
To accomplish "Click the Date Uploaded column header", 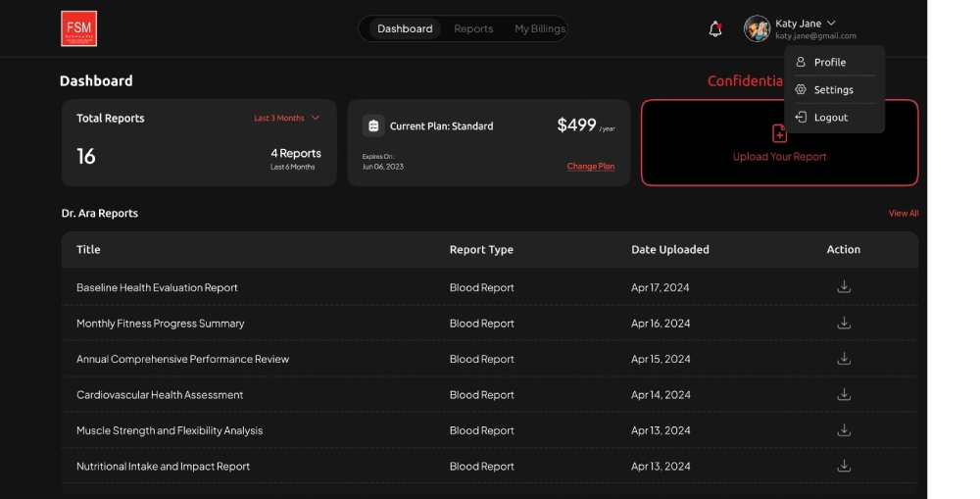I will click(670, 249).
